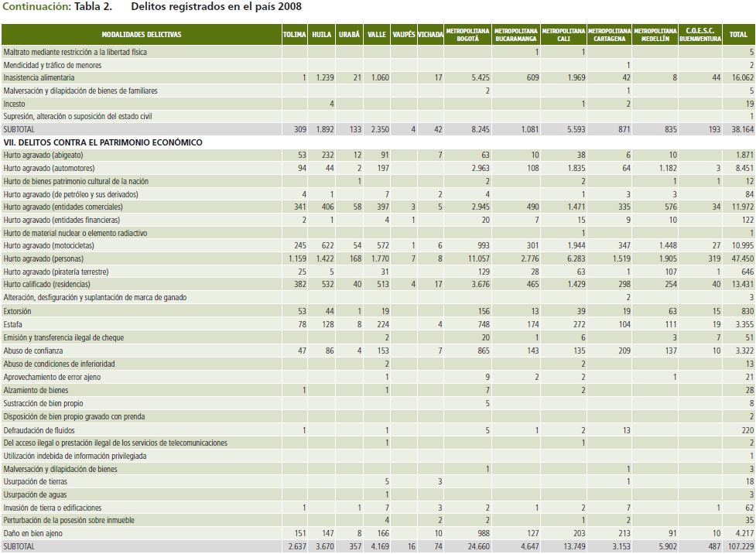Select the VAUPÉS column header
Image resolution: width=756 pixels, height=554 pixels.
[x=402, y=35]
